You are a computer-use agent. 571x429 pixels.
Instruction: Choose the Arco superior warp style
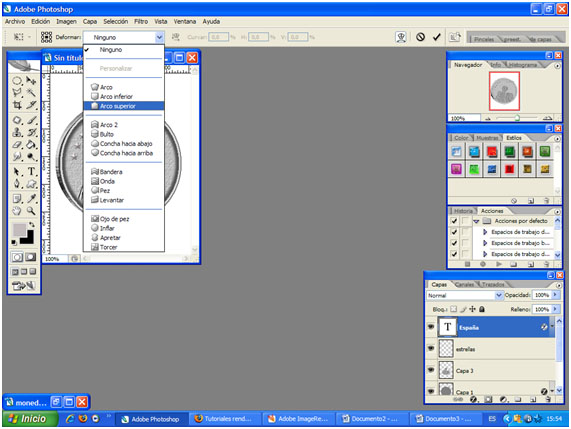[x=124, y=106]
